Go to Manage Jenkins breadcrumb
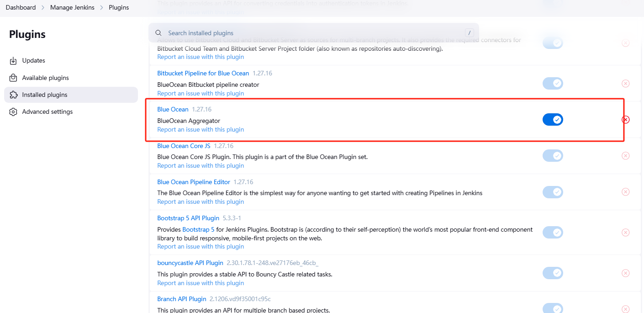Screen dimensions: 644x313 pyautogui.click(x=72, y=7)
